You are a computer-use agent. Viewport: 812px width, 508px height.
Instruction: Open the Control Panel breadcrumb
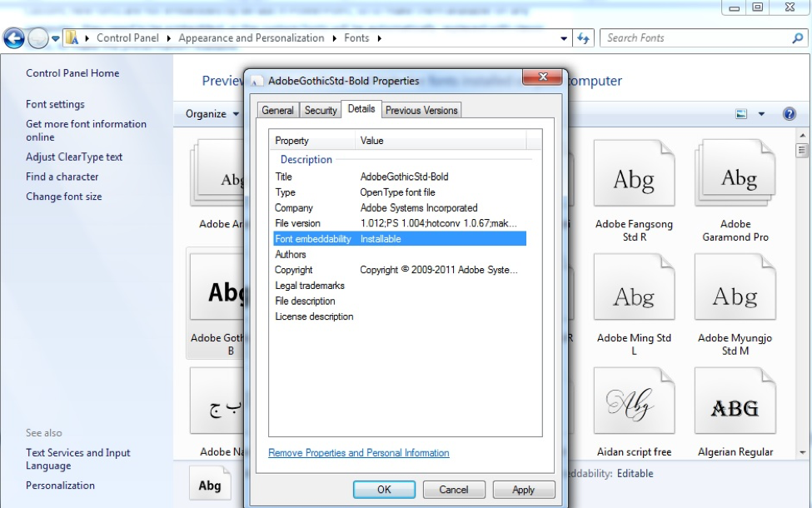(127, 37)
